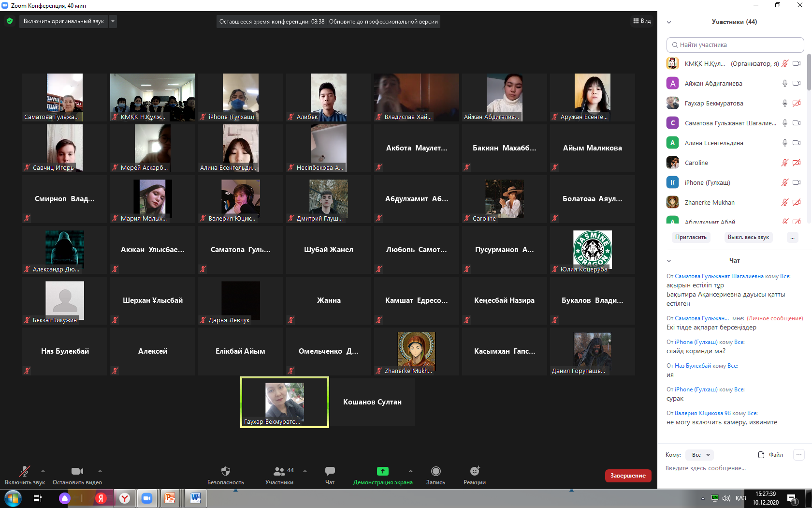Open the Participants panel icon
The image size is (812, 508).
point(279,471)
